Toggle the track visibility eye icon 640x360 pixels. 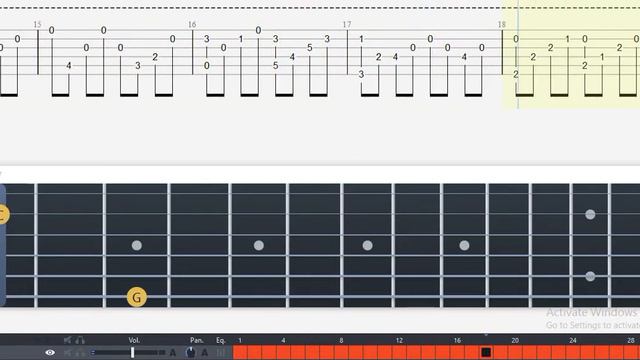[x=50, y=352]
